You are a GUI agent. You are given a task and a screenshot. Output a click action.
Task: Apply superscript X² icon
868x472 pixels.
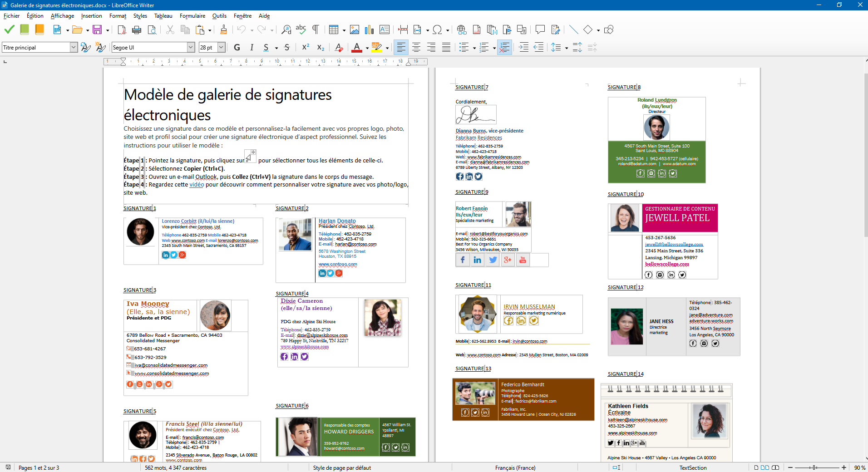click(306, 47)
